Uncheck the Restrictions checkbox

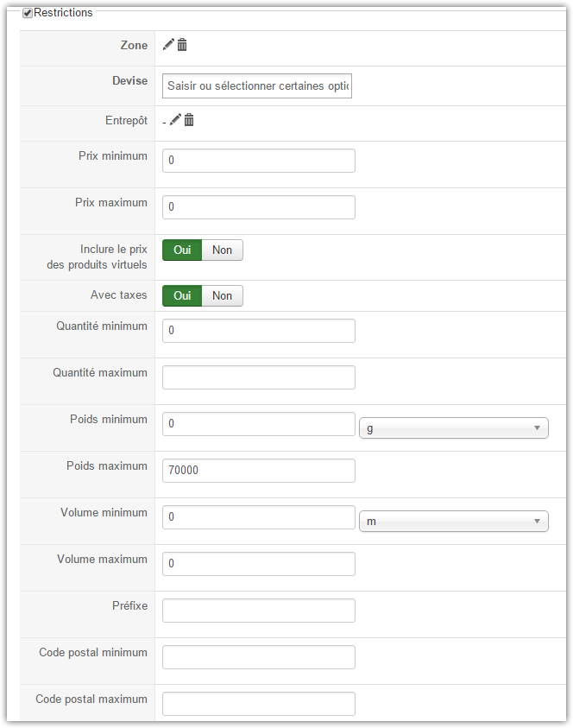click(x=28, y=13)
